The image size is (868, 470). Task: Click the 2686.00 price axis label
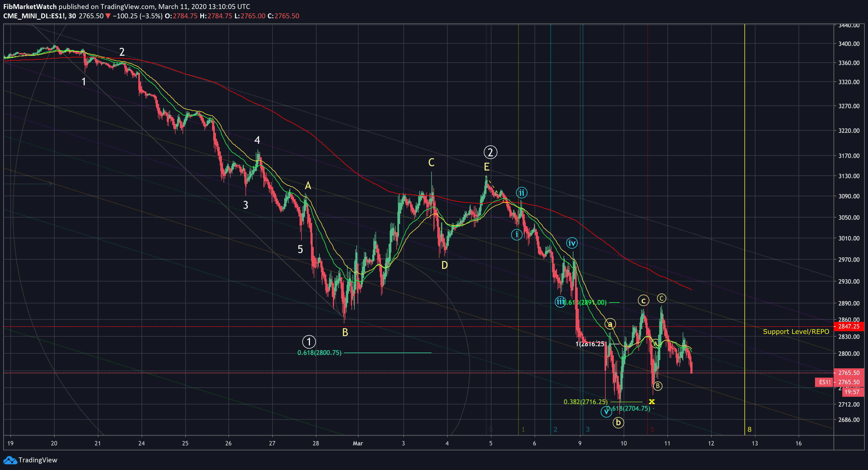849,420
